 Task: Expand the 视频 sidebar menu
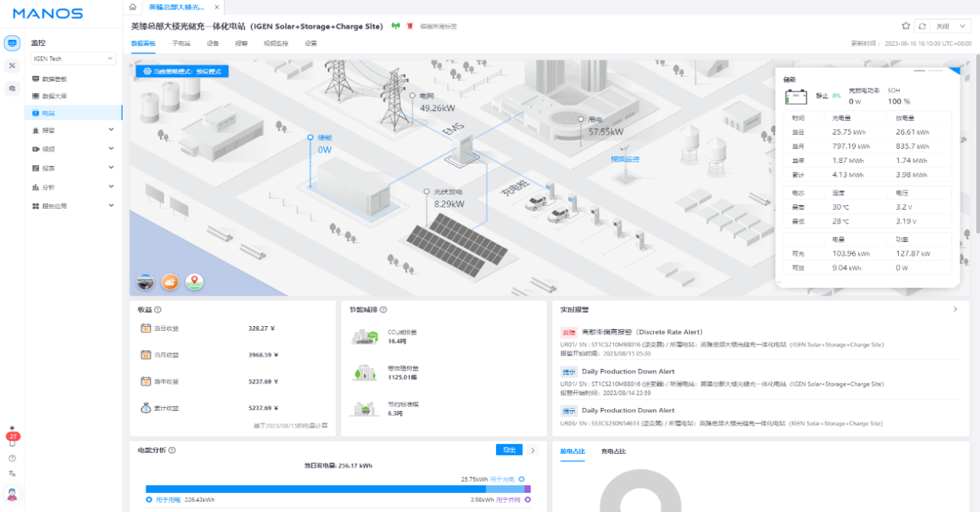[x=111, y=148]
